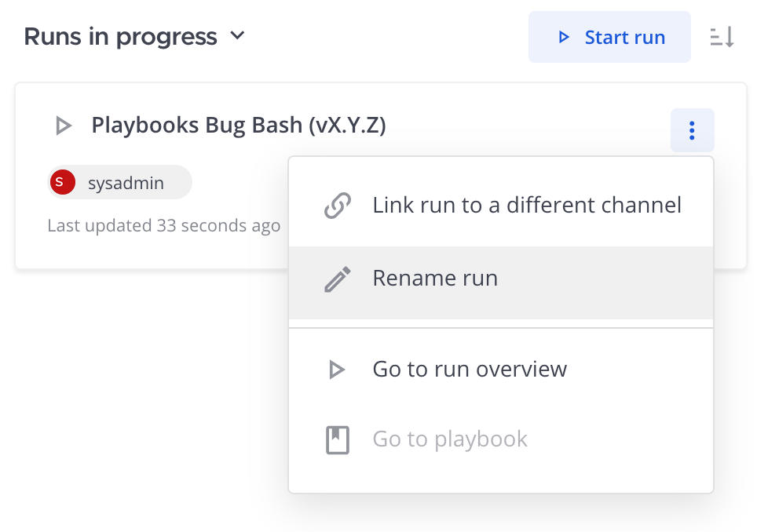Open the sort order icon near Start run
The height and width of the screenshot is (532, 768).
coord(722,37)
